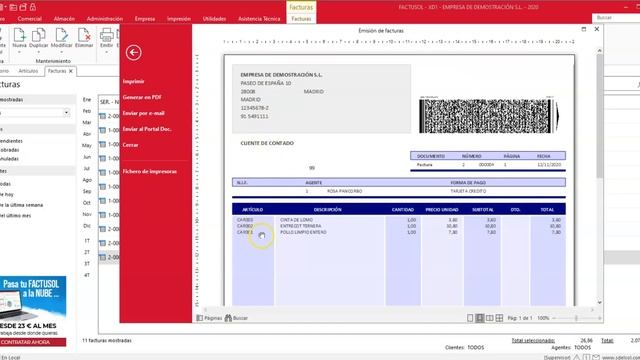The image size is (640, 360).
Task: Click Enviar al Portal Doc.
Action: (147, 129)
